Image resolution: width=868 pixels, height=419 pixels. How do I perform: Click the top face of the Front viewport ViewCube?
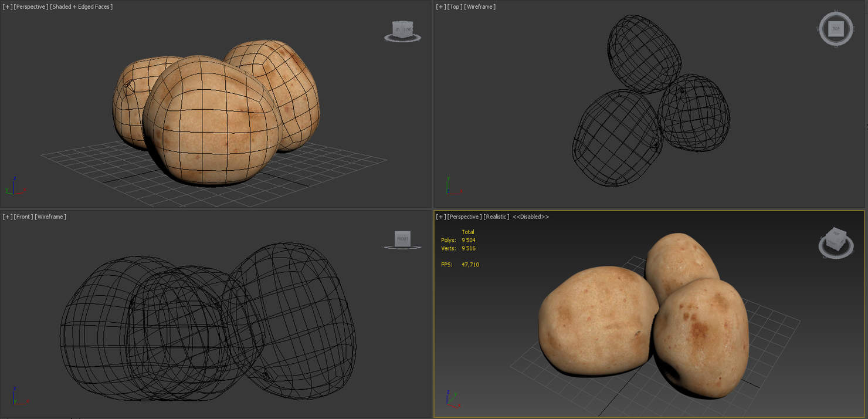pos(402,231)
